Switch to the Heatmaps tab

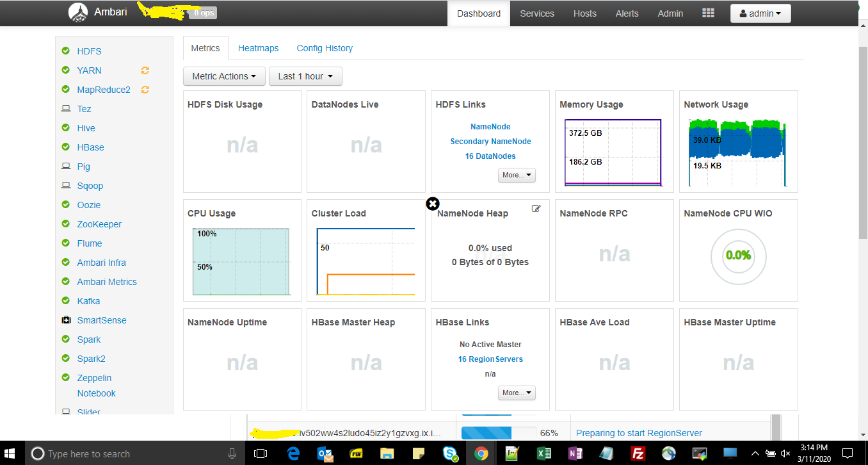259,47
